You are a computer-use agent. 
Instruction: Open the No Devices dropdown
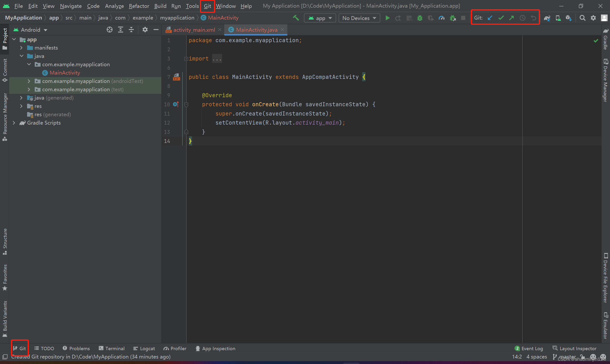click(359, 18)
